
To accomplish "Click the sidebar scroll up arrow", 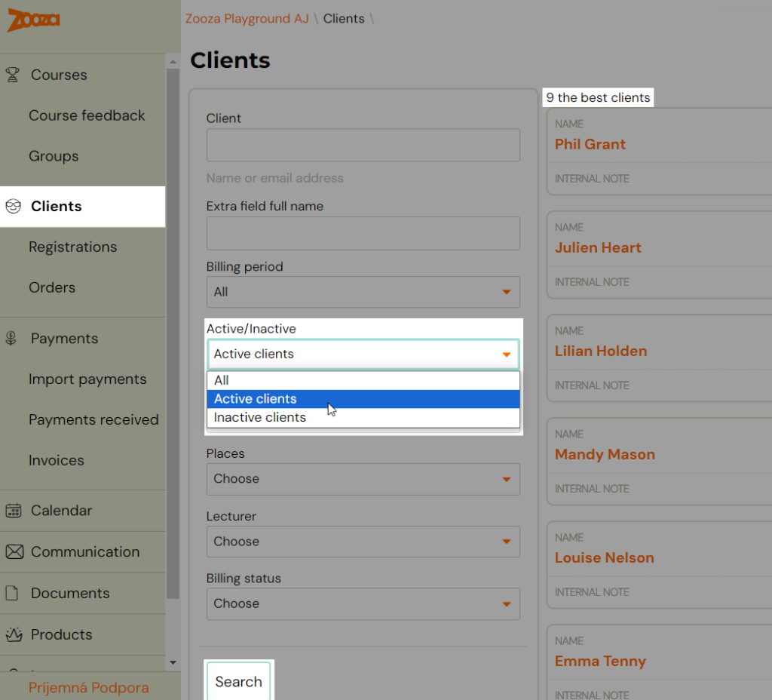I will tap(173, 62).
